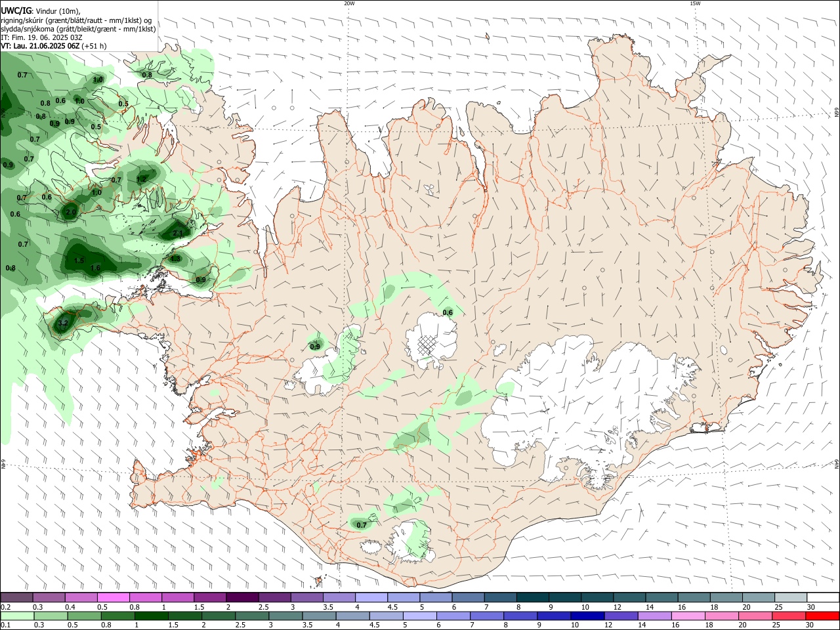This screenshot has height=630, width=840.
Task: Pick the lower legend swatch labelled 0.1
Action: coord(17,616)
